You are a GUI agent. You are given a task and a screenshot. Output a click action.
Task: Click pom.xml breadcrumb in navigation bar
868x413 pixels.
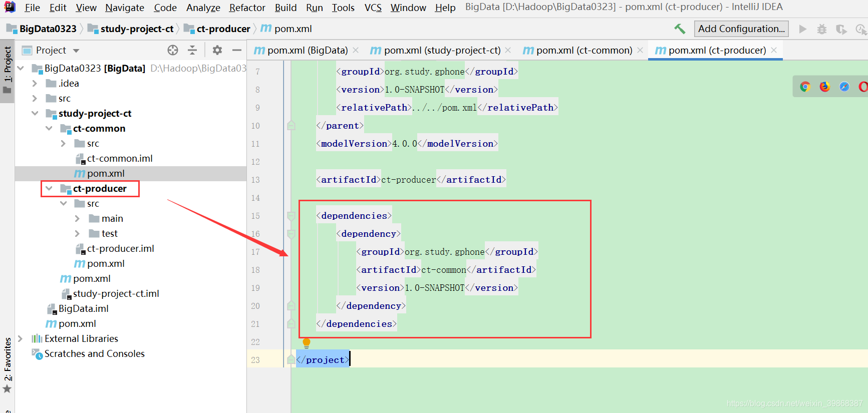pyautogui.click(x=286, y=29)
